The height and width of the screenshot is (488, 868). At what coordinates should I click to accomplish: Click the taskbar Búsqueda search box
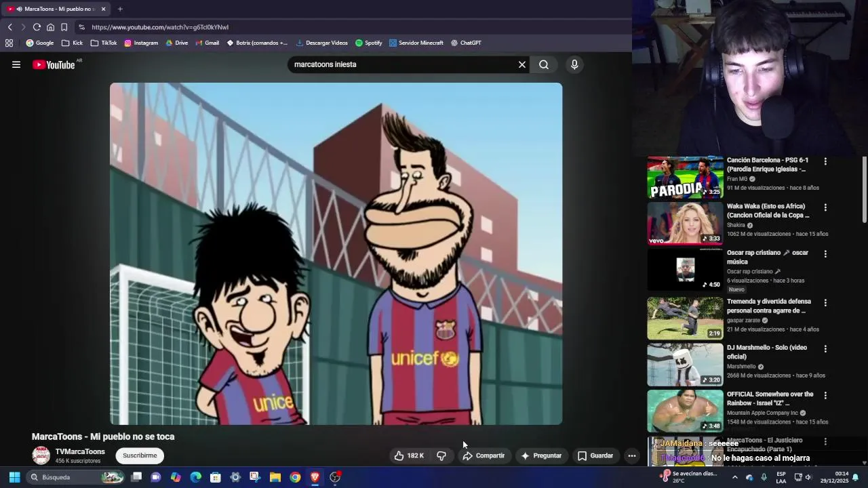click(x=75, y=477)
